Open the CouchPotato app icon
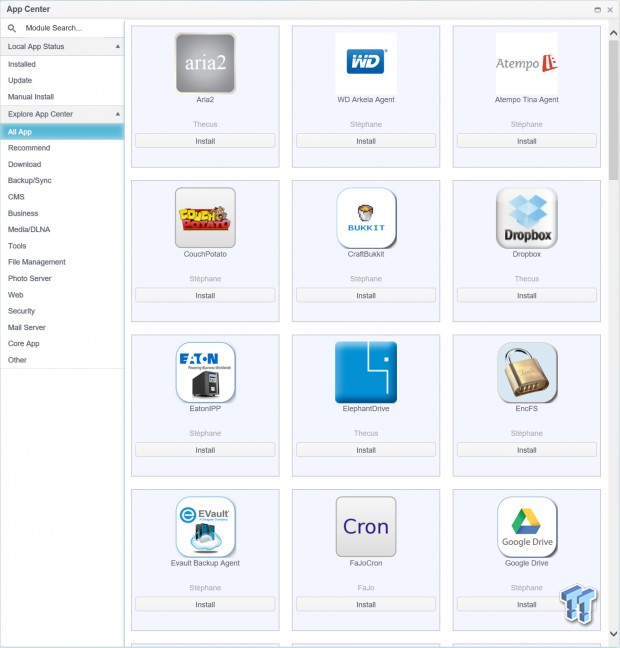 coord(205,217)
